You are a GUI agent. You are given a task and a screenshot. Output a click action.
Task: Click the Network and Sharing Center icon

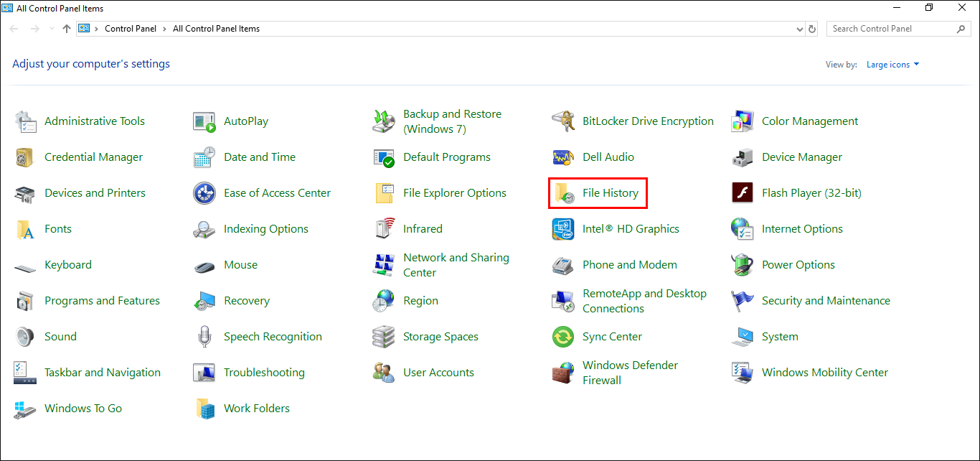point(384,265)
